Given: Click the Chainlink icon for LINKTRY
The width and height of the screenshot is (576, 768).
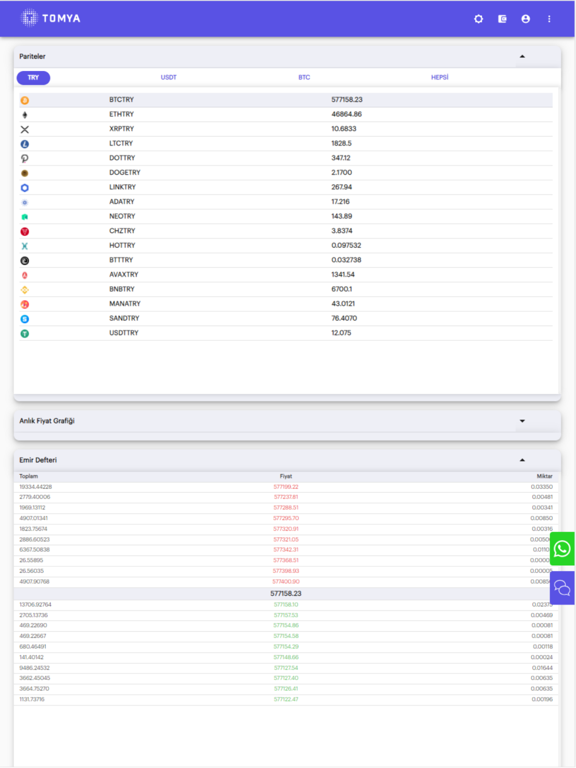Looking at the screenshot, I should point(24,188).
